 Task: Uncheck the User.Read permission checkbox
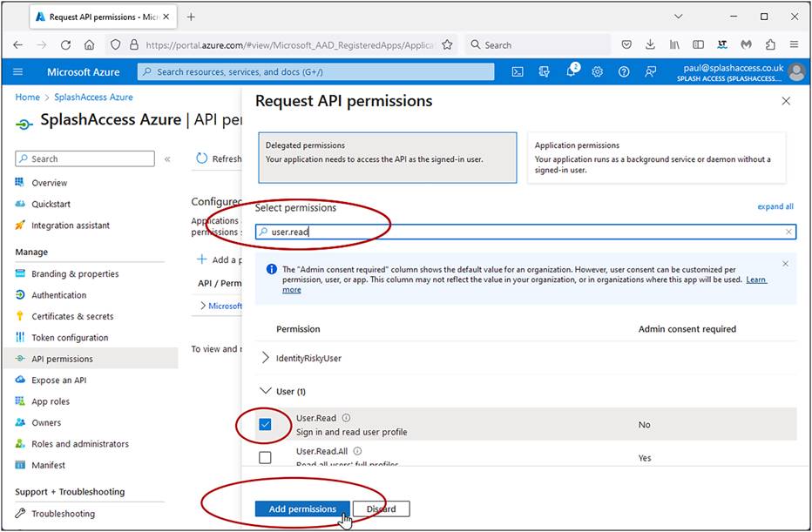pos(265,424)
